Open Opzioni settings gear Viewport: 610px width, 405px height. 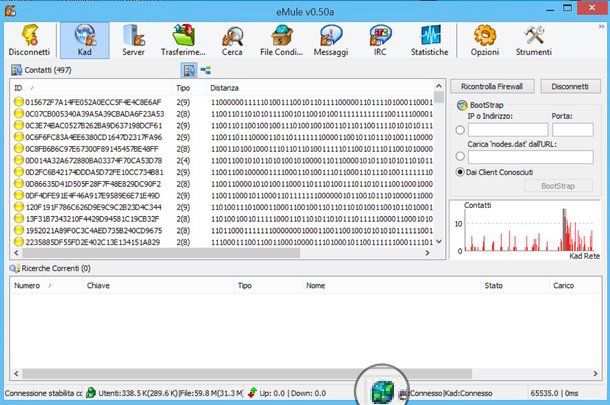[485, 40]
